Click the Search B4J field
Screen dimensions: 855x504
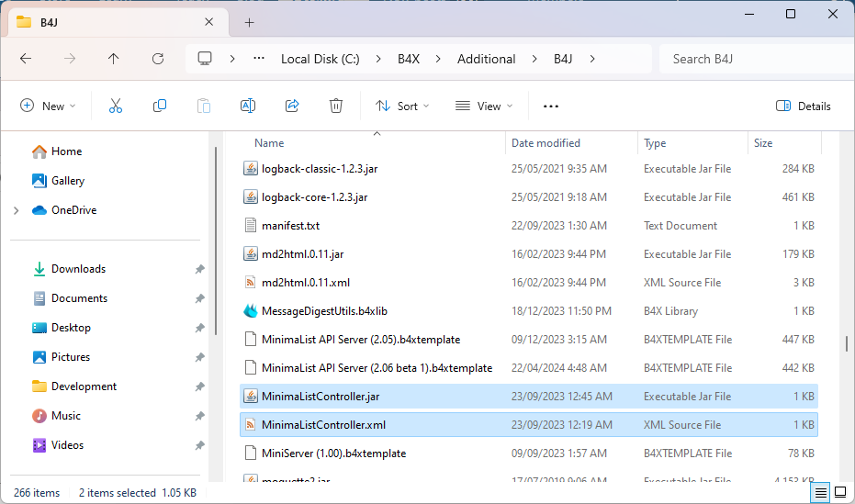(x=757, y=59)
